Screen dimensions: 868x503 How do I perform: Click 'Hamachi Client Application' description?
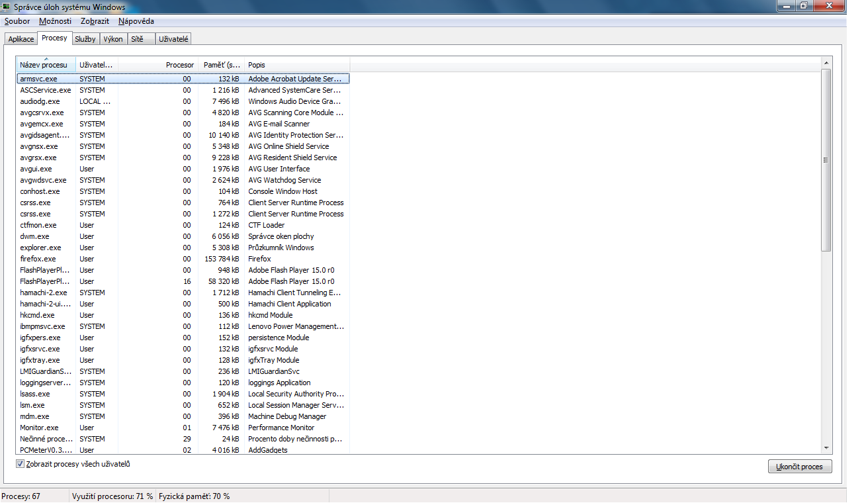coord(290,304)
